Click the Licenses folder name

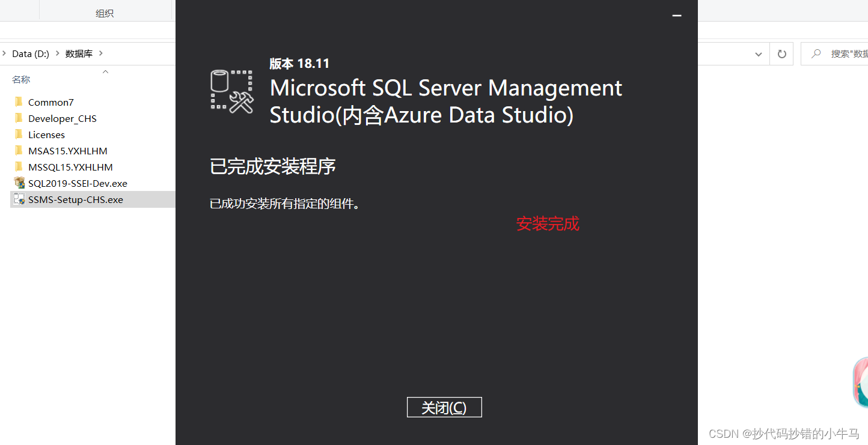coord(46,135)
